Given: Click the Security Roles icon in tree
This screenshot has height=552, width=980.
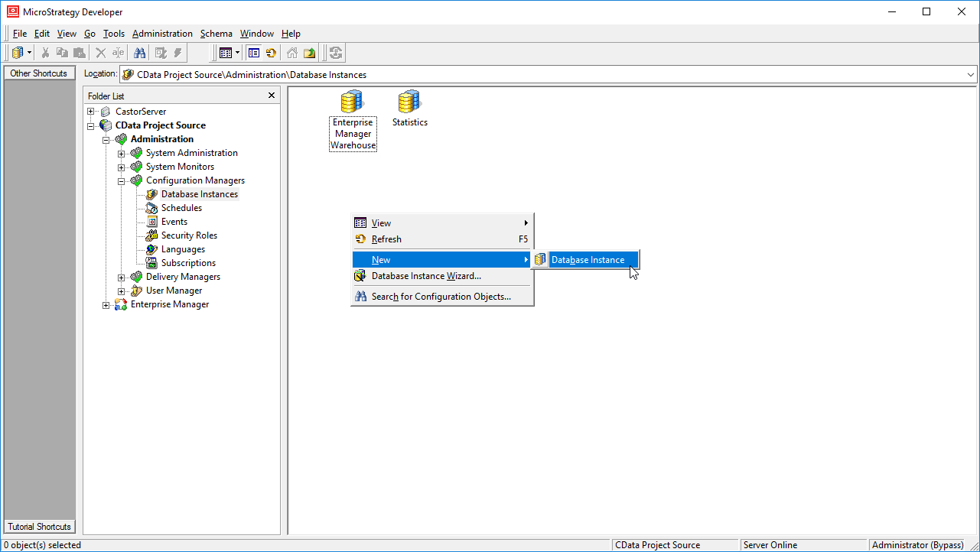Looking at the screenshot, I should pyautogui.click(x=151, y=235).
